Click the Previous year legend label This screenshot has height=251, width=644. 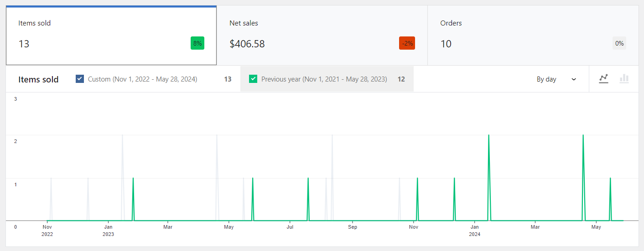tap(324, 79)
